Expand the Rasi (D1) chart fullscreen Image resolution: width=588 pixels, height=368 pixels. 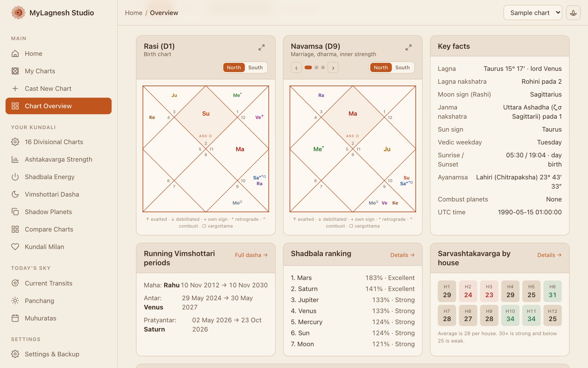coord(262,48)
